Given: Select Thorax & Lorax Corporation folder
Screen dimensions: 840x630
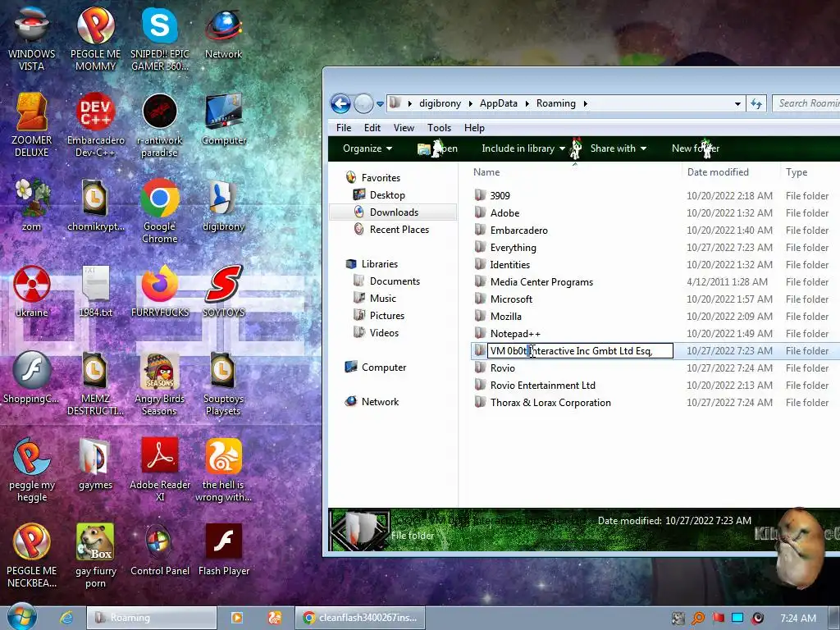Looking at the screenshot, I should pyautogui.click(x=550, y=402).
